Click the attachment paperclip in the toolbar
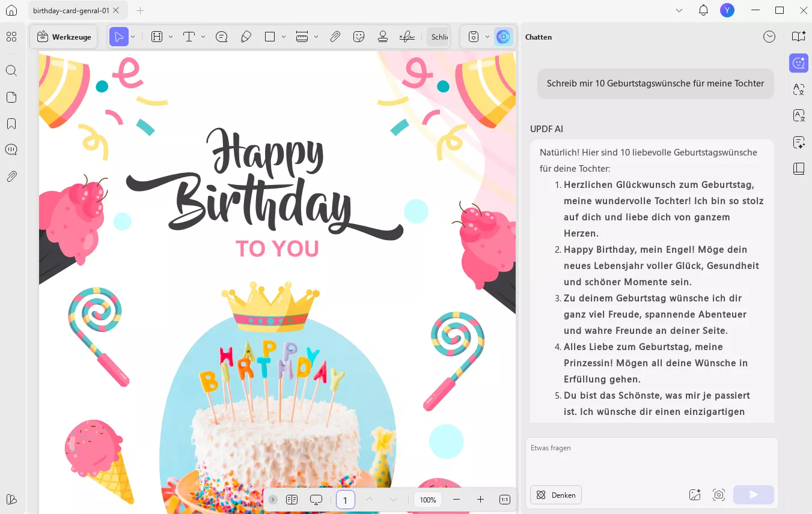 click(x=335, y=37)
